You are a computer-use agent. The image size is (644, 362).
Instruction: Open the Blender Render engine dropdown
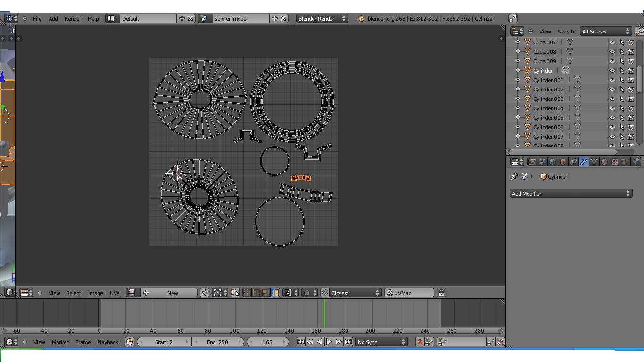(x=322, y=19)
